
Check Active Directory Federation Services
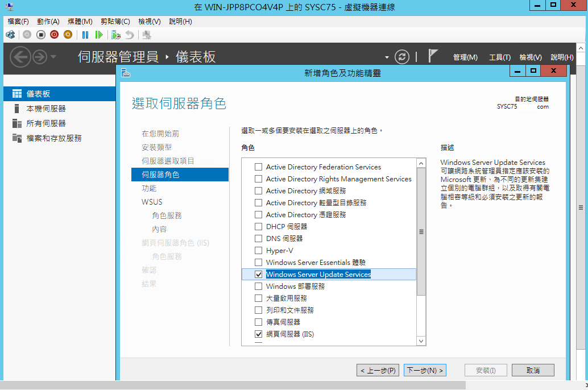[258, 167]
